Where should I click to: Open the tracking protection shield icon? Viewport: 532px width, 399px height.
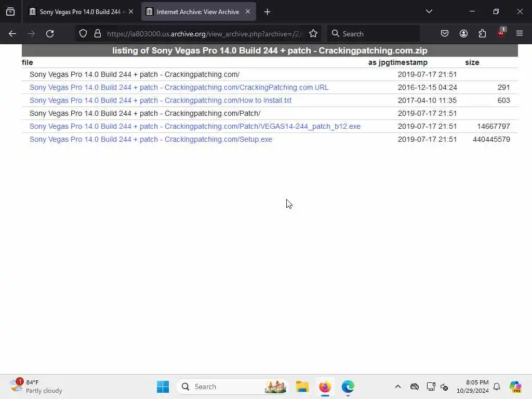coord(83,34)
